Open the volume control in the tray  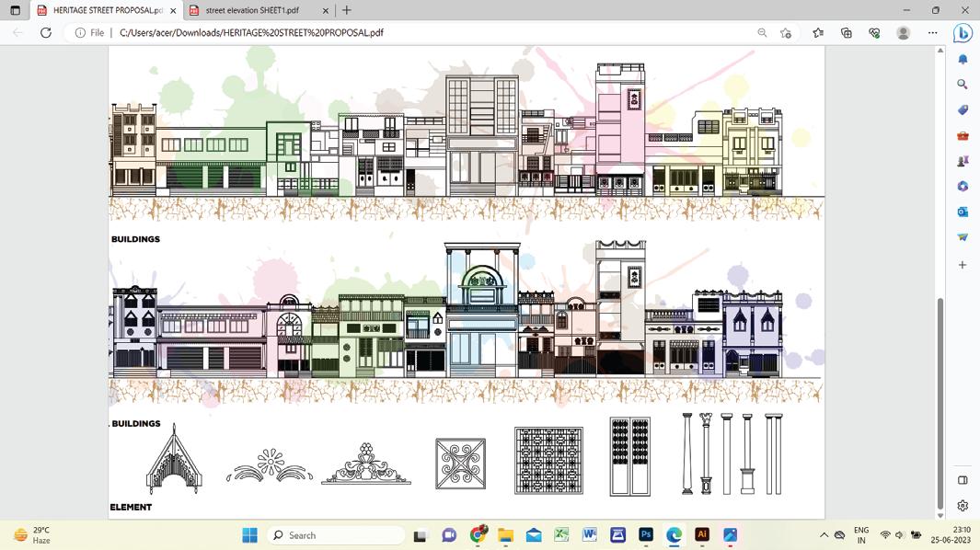[x=900, y=535]
